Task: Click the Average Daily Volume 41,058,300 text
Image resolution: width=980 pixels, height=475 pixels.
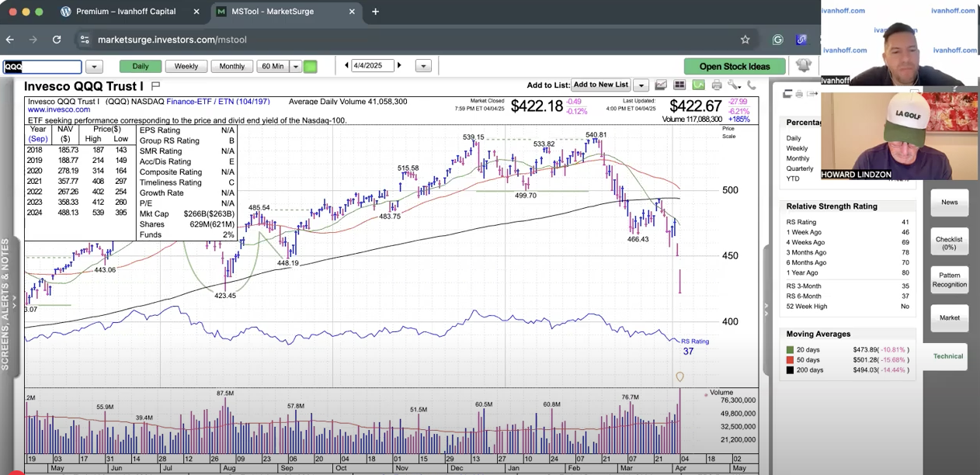Action: [348, 102]
